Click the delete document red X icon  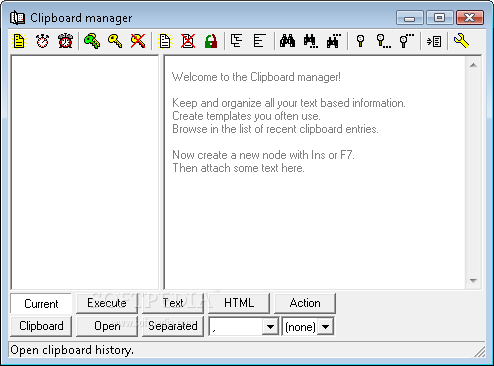188,41
